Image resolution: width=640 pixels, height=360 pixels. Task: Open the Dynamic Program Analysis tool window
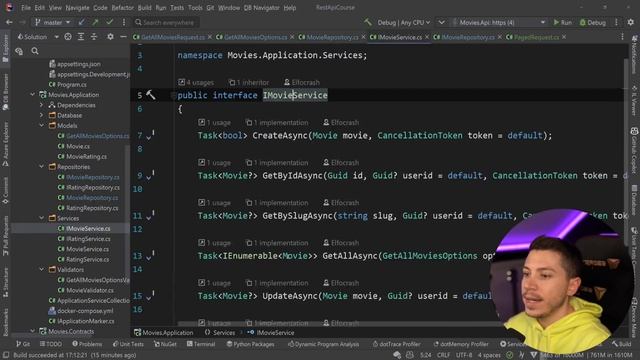point(323,344)
